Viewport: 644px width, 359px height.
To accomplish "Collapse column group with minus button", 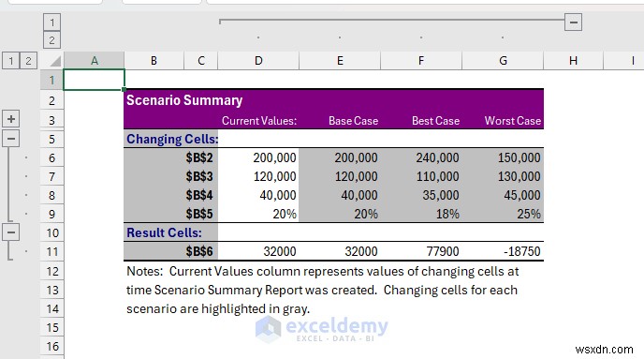I will 574,22.
